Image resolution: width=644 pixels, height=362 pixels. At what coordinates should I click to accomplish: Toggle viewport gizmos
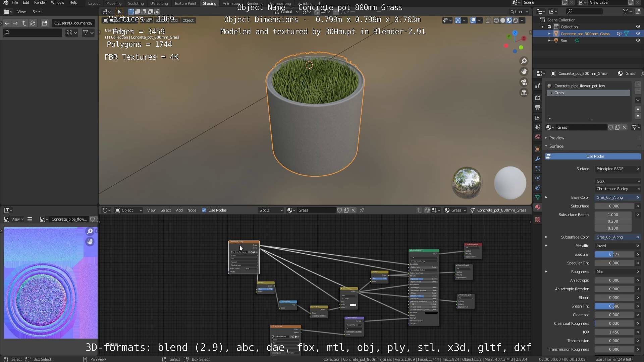click(x=458, y=20)
